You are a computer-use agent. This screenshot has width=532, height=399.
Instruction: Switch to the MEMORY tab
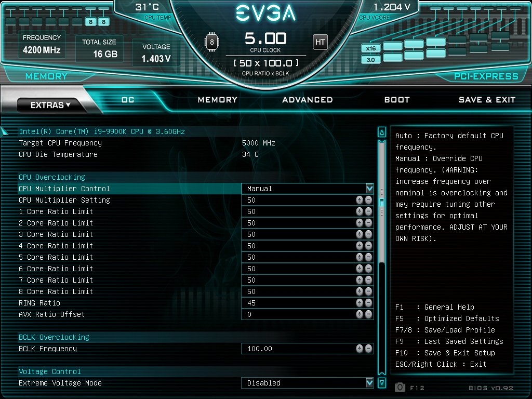tap(217, 100)
